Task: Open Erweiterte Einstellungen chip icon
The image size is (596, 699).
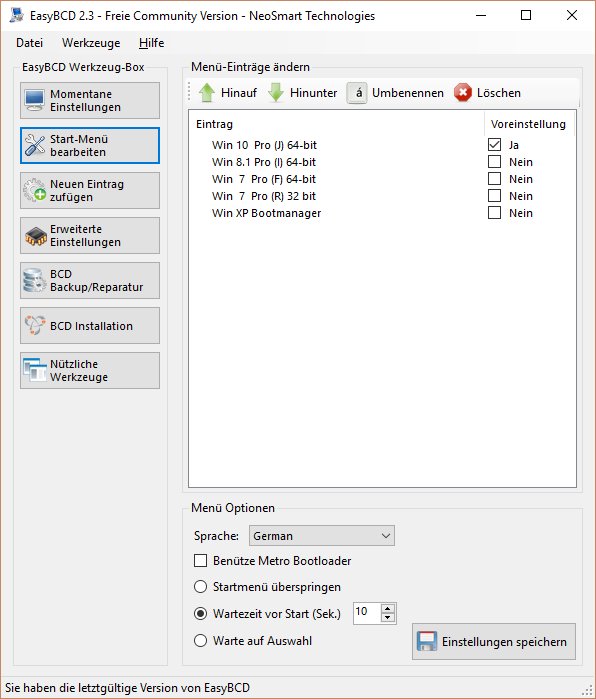Action: coord(36,236)
